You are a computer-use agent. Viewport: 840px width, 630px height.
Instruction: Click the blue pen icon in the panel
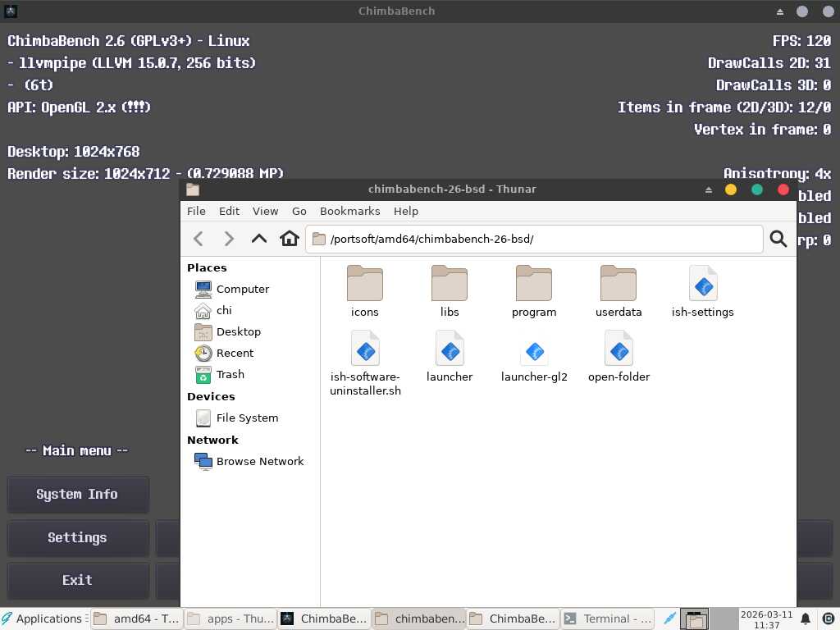point(669,619)
